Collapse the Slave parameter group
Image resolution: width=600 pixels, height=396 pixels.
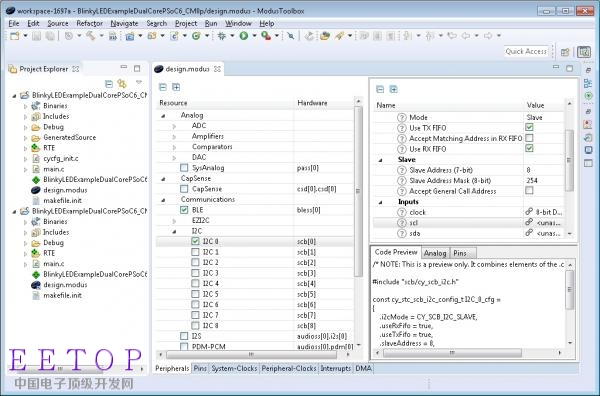(x=380, y=160)
